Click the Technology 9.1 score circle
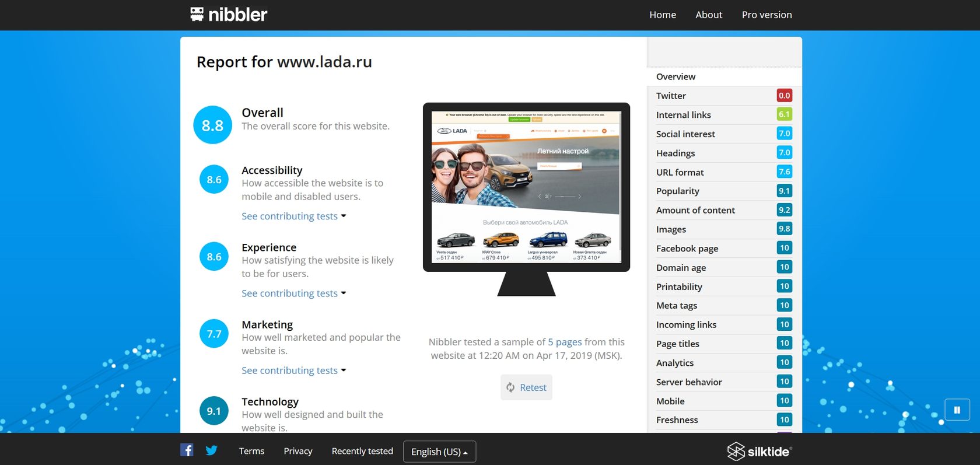The image size is (980, 465). click(214, 411)
